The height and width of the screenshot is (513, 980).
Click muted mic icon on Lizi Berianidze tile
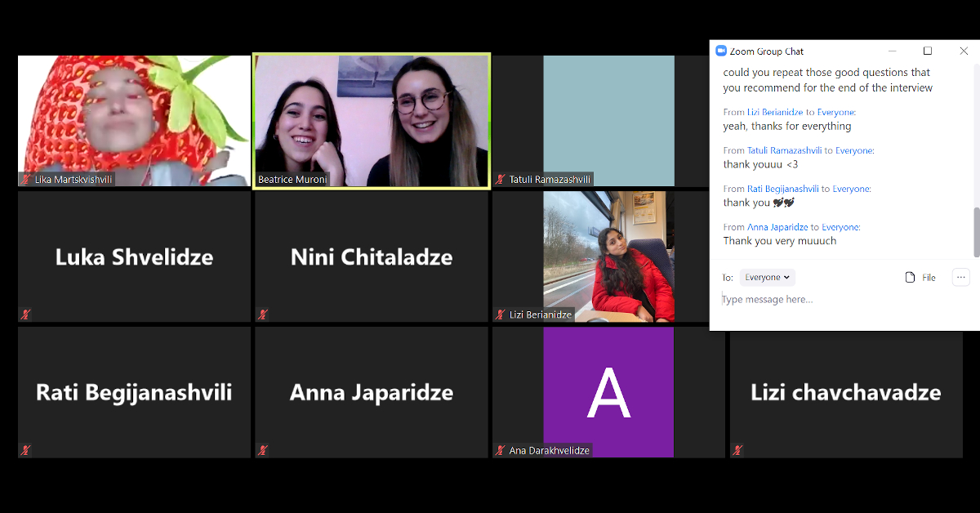click(x=501, y=314)
